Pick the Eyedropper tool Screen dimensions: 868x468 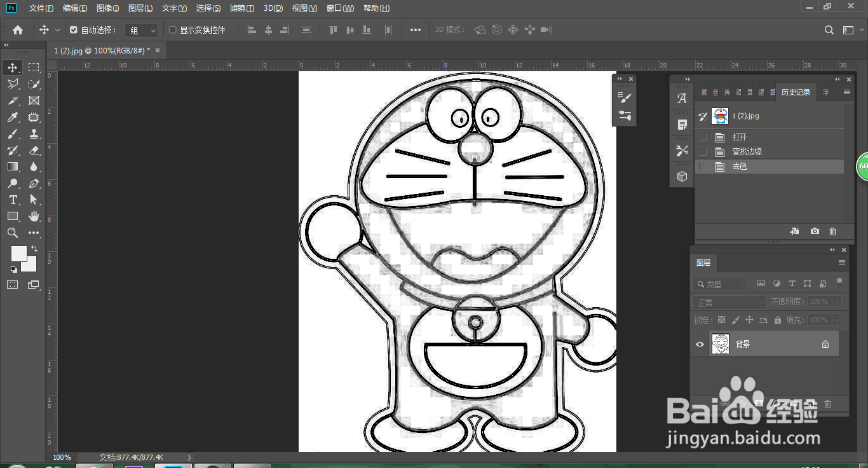(13, 117)
